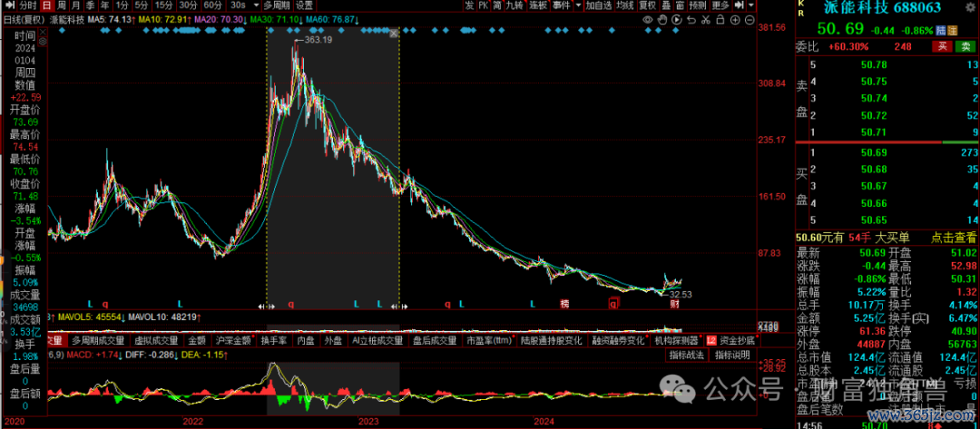Select the hand pan tool

pos(661,20)
